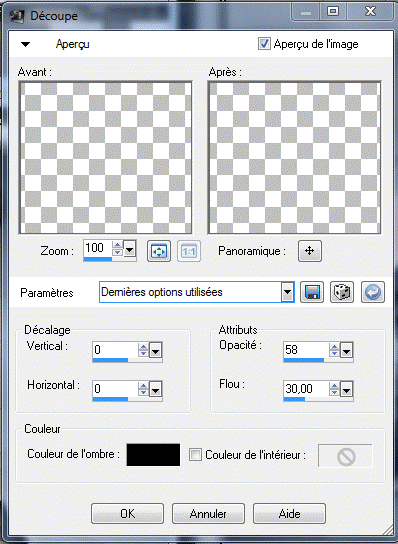Minimize the Découpe dialog window

tap(306, 11)
